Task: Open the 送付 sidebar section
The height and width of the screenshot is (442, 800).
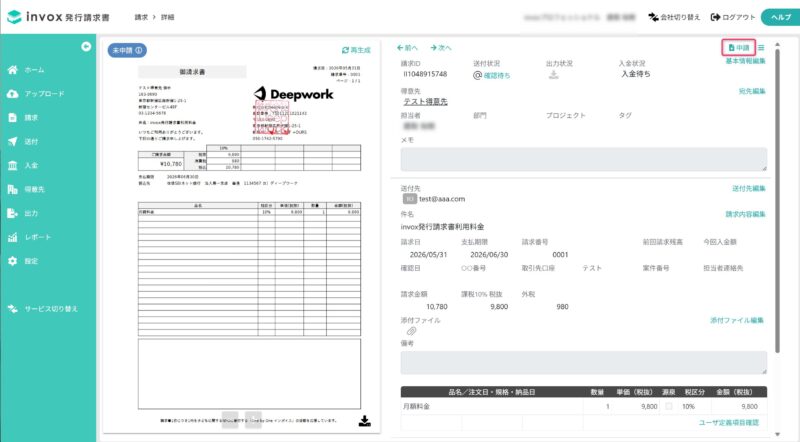Action: [31, 141]
